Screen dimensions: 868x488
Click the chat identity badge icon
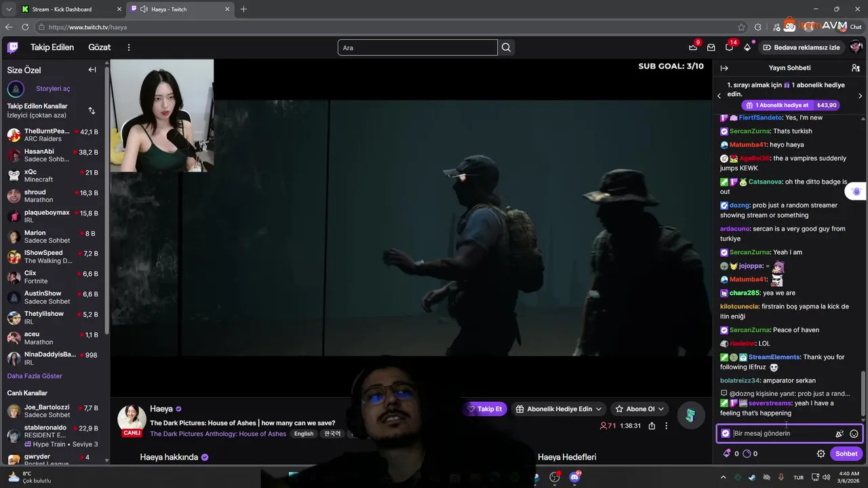pos(726,434)
